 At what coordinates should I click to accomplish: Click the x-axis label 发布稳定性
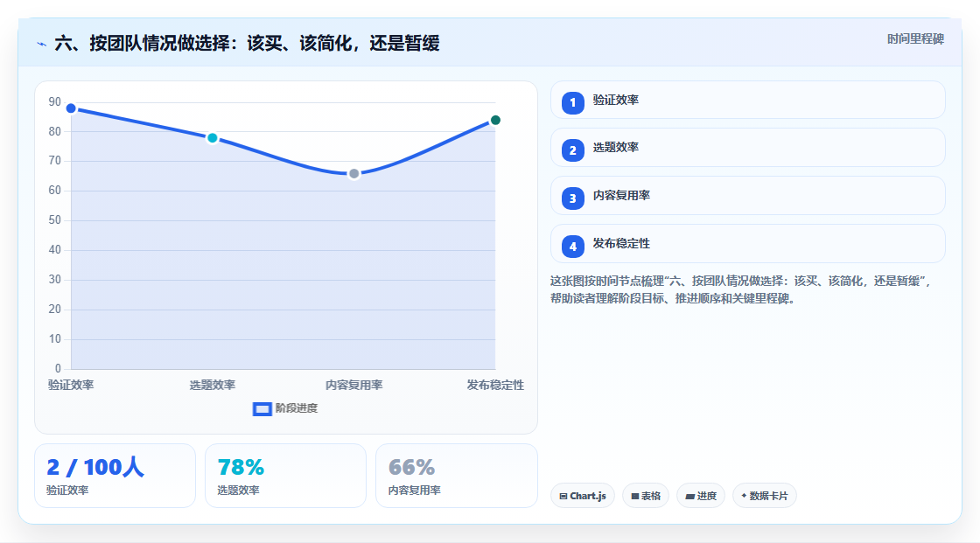(x=495, y=385)
